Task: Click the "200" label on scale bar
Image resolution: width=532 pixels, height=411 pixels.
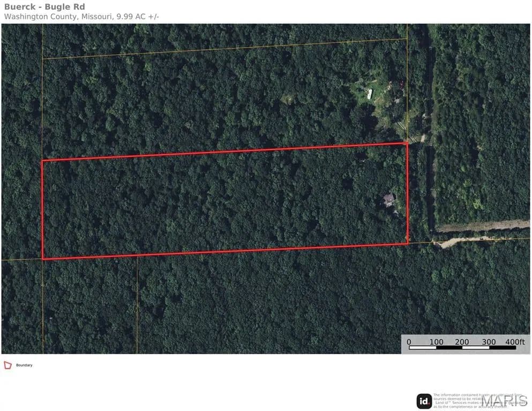Action: pyautogui.click(x=462, y=342)
